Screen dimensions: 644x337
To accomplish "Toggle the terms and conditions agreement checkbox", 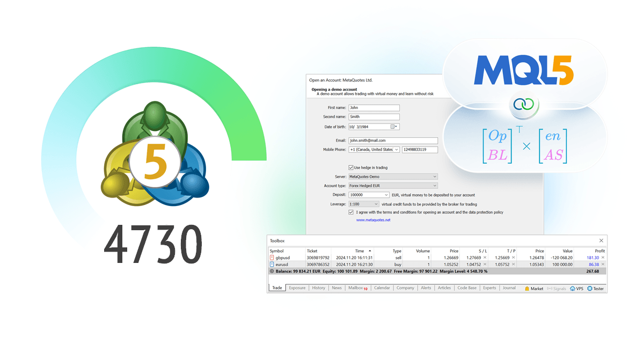I will pyautogui.click(x=352, y=212).
